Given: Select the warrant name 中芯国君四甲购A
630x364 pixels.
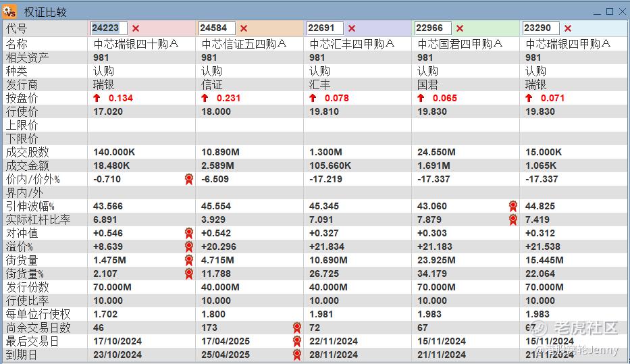Looking at the screenshot, I should [x=460, y=44].
